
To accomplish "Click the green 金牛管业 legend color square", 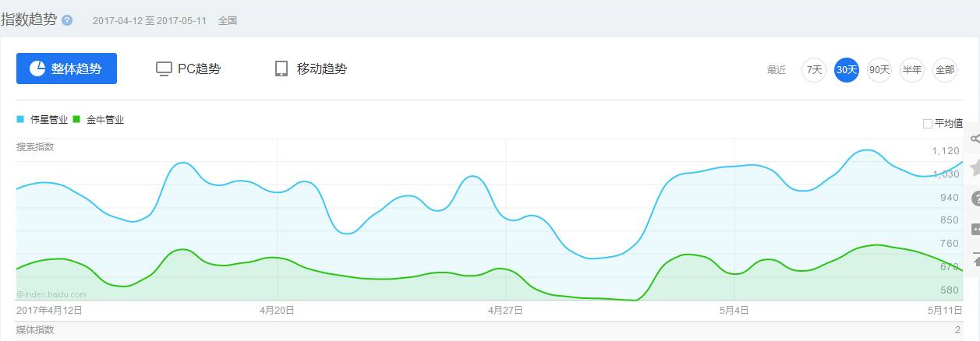I will point(76,119).
